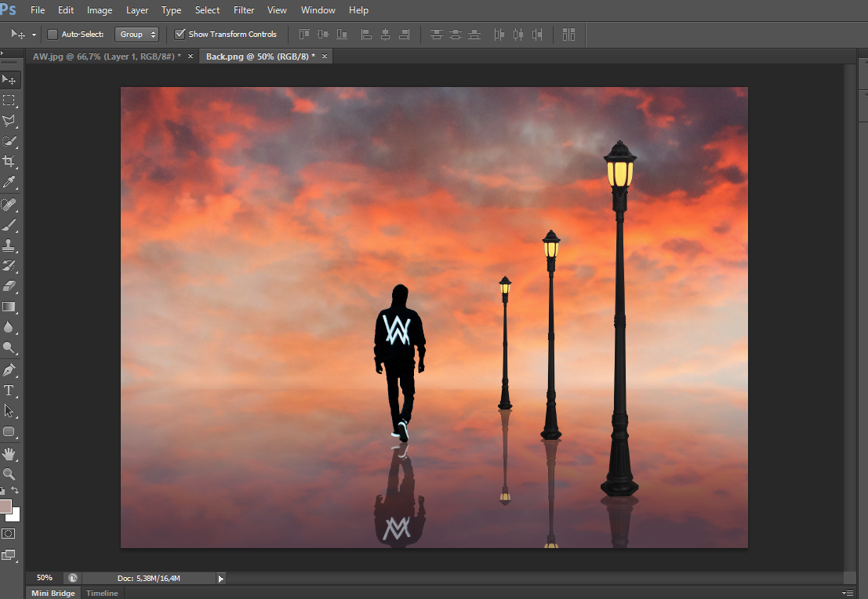This screenshot has width=868, height=599.
Task: Select the Clone Stamp tool
Action: coord(9,245)
